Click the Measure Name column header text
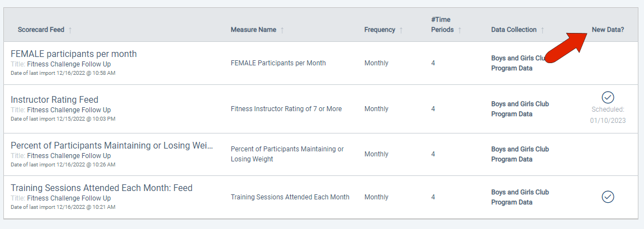 pos(253,30)
